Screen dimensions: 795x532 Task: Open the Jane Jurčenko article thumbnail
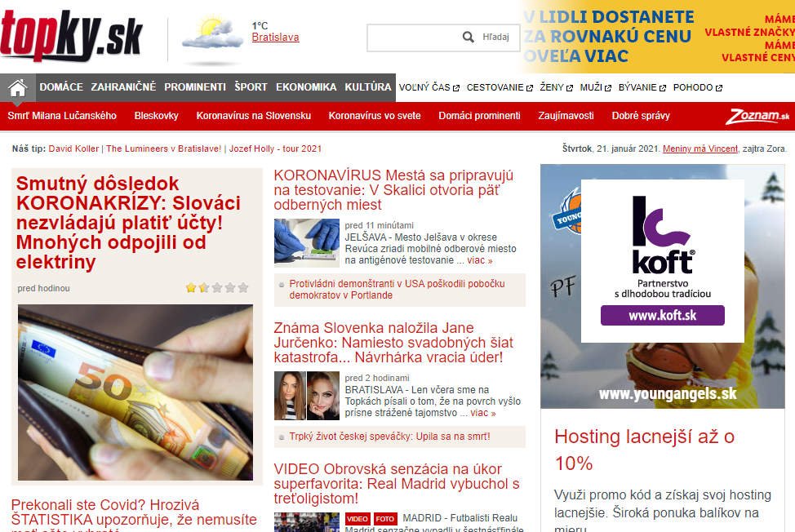tap(307, 396)
